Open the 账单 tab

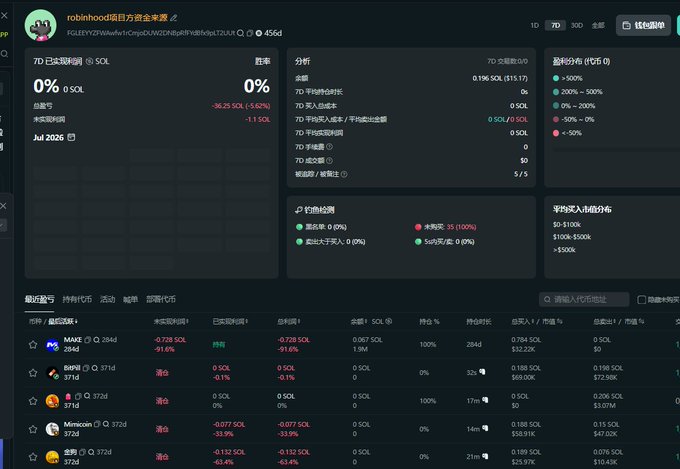pos(131,299)
